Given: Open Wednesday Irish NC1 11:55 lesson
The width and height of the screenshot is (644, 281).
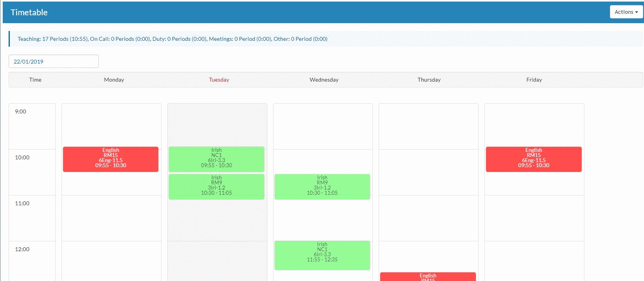Looking at the screenshot, I should [322, 255].
